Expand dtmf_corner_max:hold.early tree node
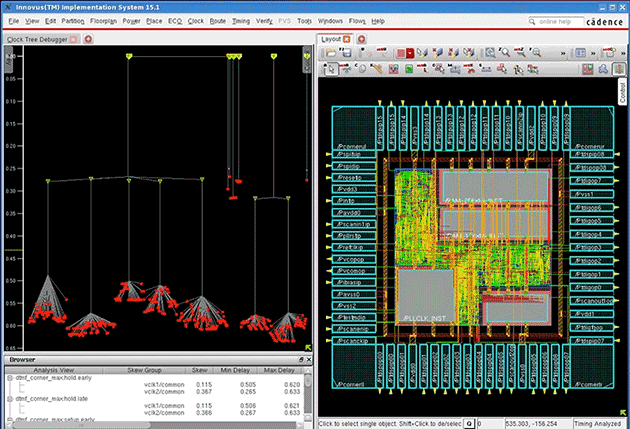Viewport: 630px width, 429px height. [x=10, y=378]
